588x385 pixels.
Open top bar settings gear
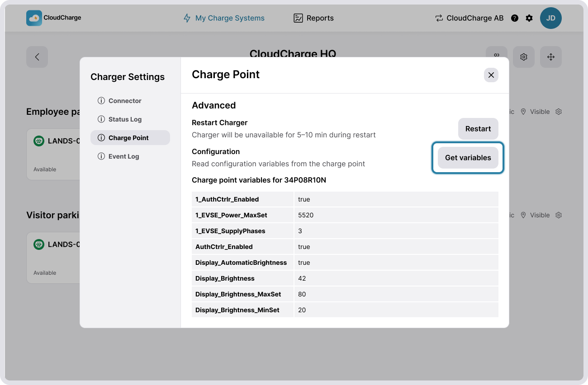point(529,18)
